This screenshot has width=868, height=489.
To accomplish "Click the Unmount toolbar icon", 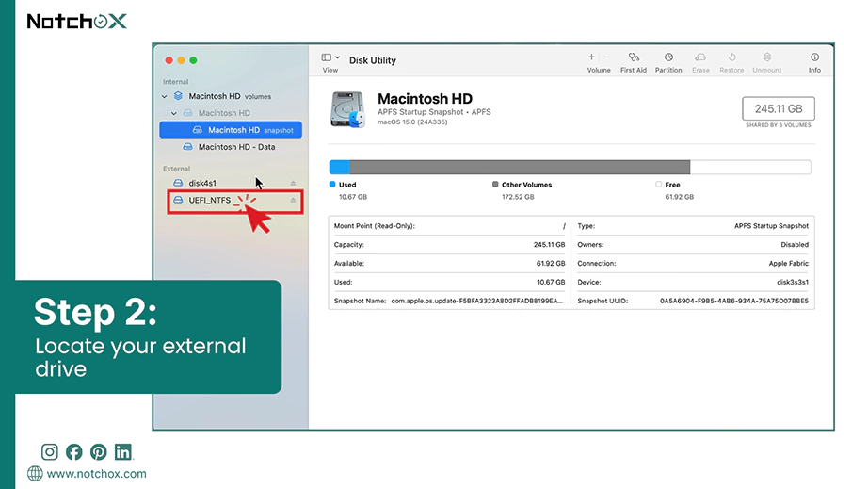I will tap(766, 57).
